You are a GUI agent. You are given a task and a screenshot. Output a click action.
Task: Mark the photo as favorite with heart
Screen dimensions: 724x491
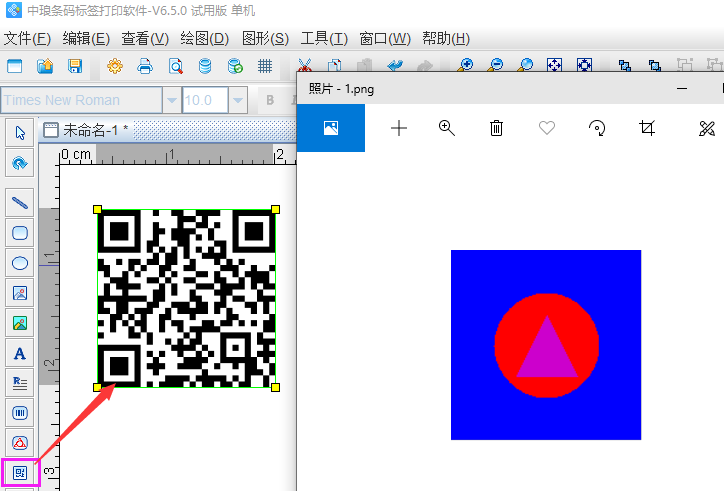[546, 128]
